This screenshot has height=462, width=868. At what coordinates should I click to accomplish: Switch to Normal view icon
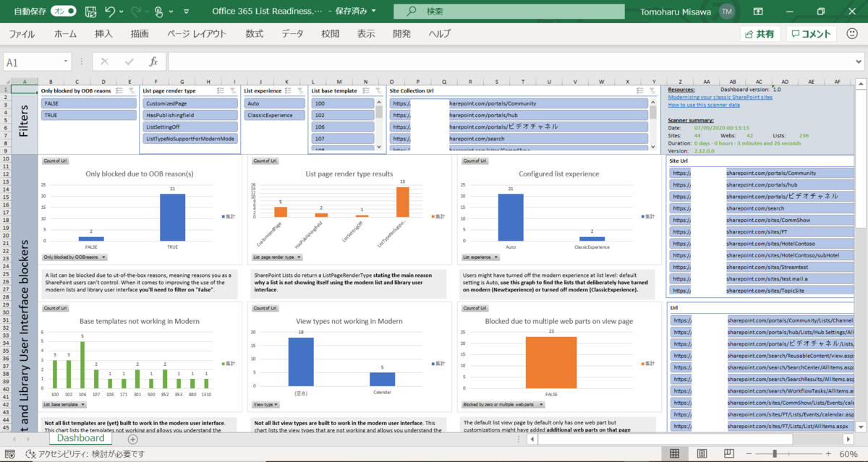674,453
